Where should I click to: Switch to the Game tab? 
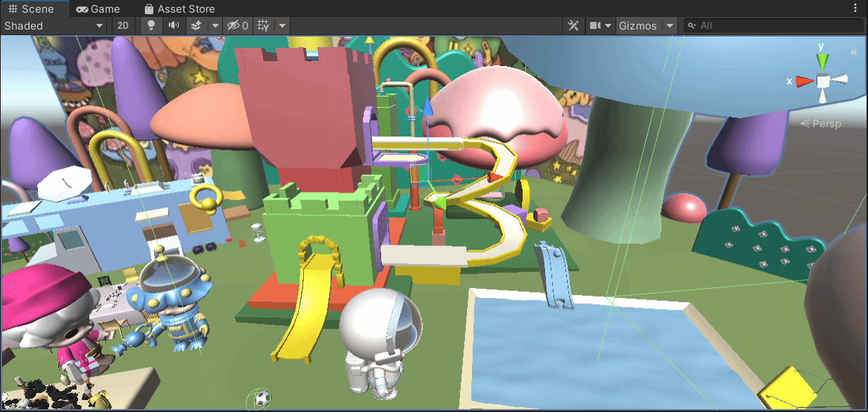98,9
